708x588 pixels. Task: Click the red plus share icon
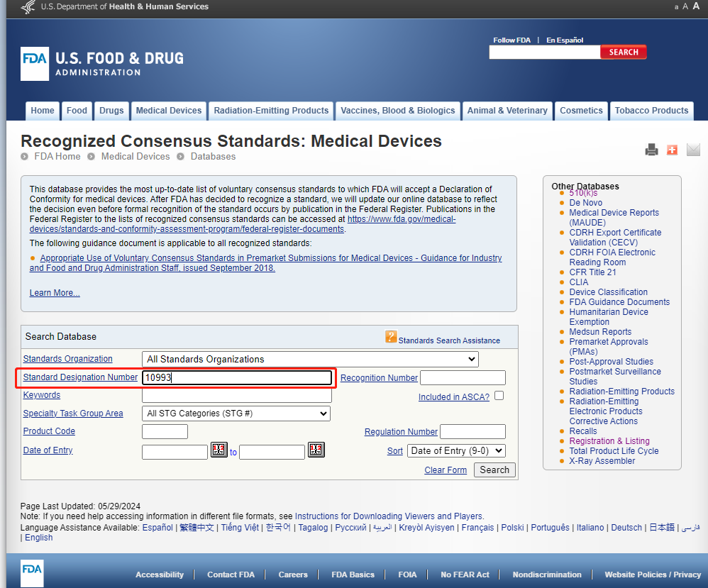[672, 150]
